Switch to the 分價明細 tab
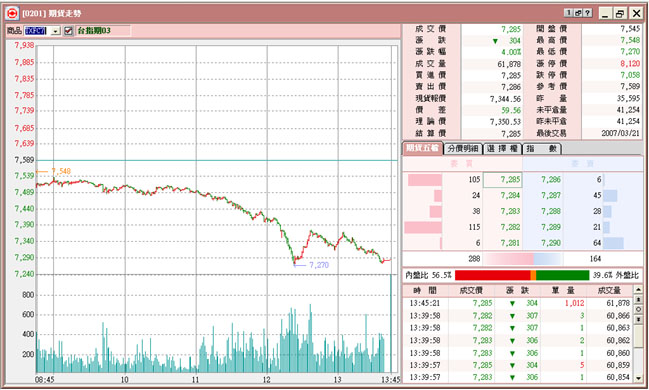Screen dimensions: 649x390 click(463, 149)
